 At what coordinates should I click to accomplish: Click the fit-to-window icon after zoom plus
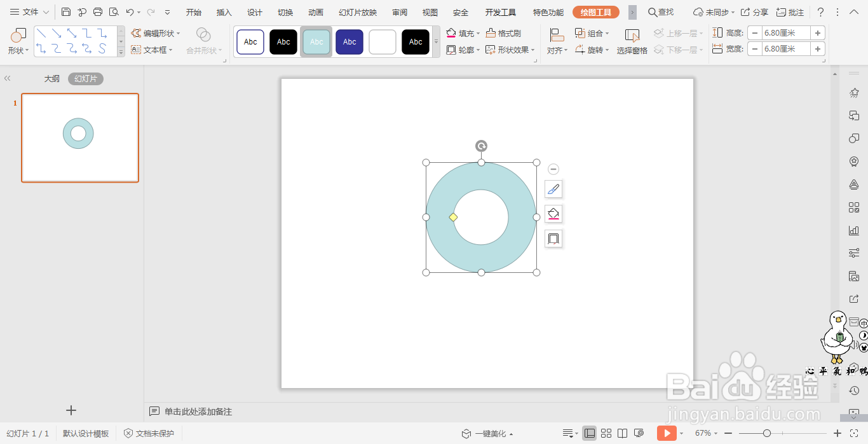point(855,433)
